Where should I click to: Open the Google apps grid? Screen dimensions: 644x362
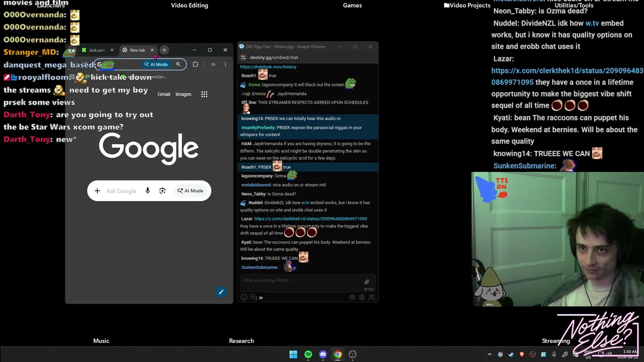pos(204,94)
